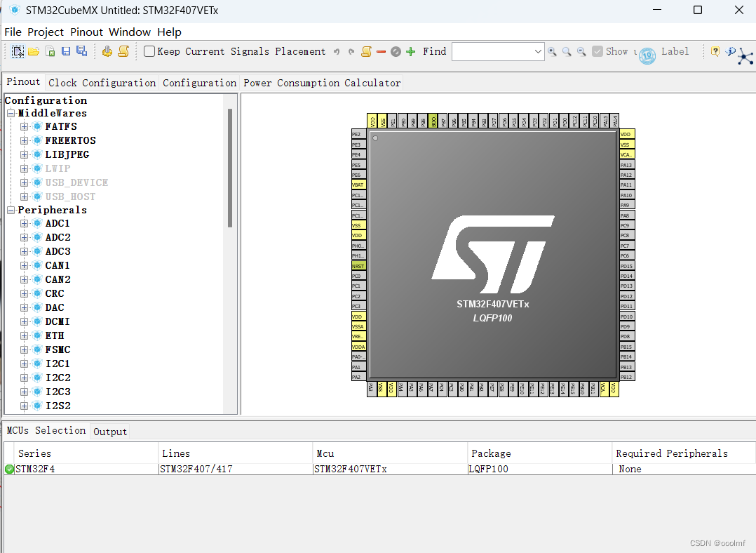Click the New Project toolbar icon
The height and width of the screenshot is (553, 756).
pos(18,51)
